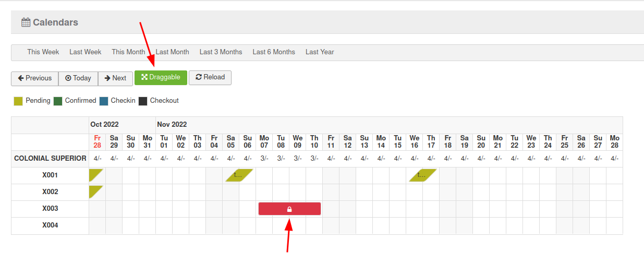This screenshot has width=644, height=263.
Task: Click the calendar icon beside Calendars heading
Action: (26, 22)
